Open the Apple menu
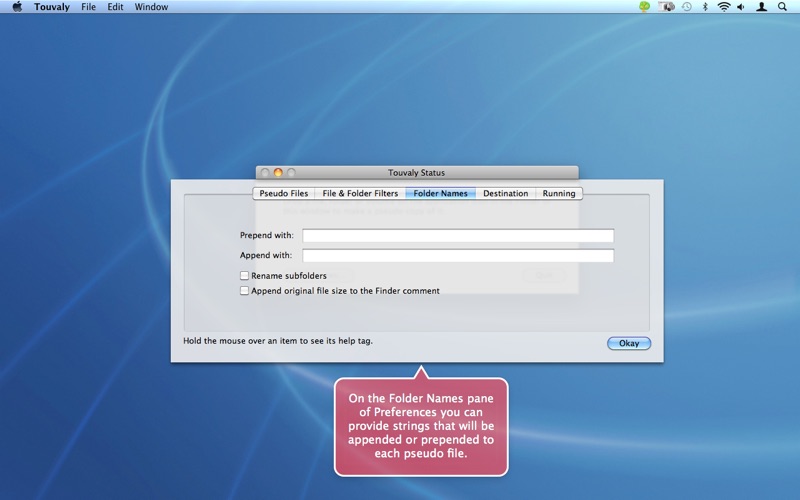800x500 pixels. (x=17, y=7)
